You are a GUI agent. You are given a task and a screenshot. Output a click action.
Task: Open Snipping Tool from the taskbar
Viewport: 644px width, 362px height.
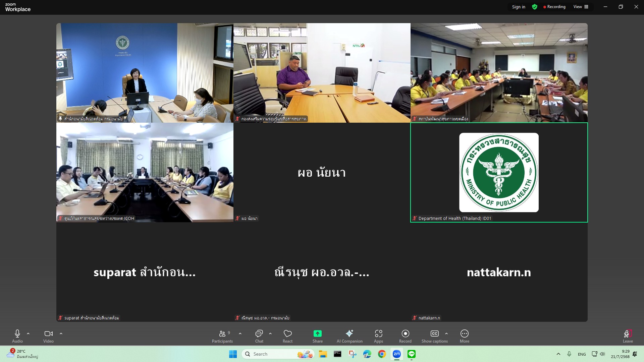point(352,354)
